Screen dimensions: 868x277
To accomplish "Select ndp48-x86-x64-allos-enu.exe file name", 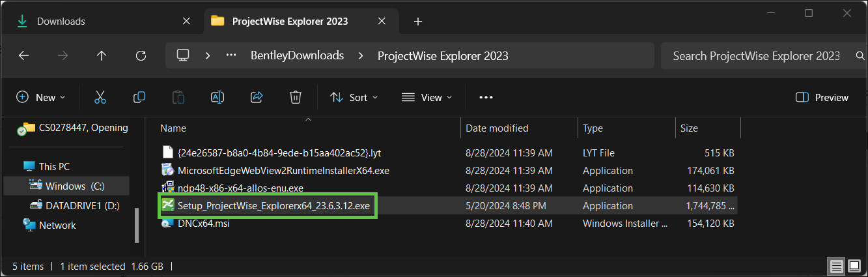I will click(x=240, y=188).
